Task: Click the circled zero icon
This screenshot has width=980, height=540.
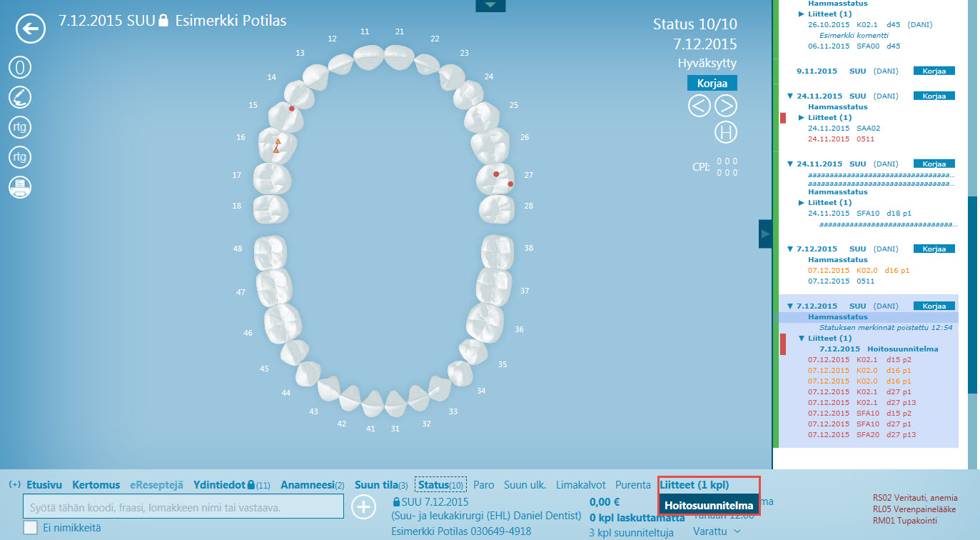Action: coord(20,68)
